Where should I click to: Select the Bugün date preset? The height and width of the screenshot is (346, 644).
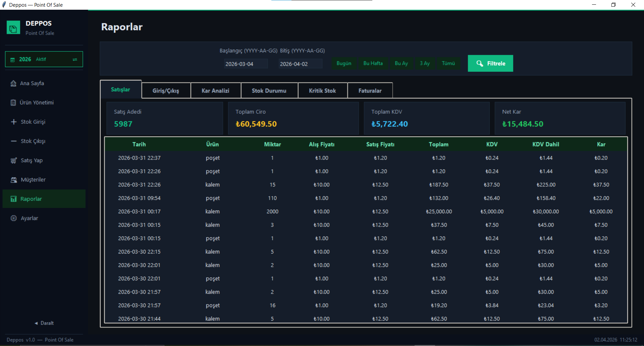[344, 63]
